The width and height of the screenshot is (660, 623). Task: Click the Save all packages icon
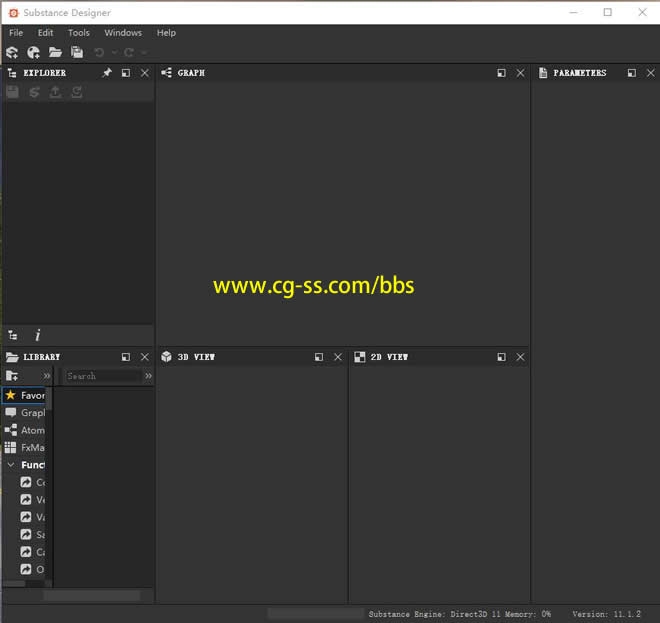pyautogui.click(x=76, y=52)
